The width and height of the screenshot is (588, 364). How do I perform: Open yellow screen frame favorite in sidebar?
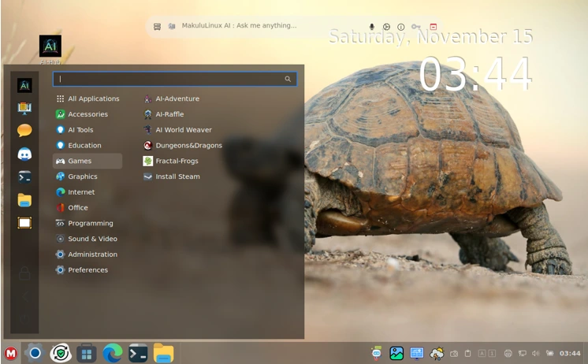click(24, 223)
